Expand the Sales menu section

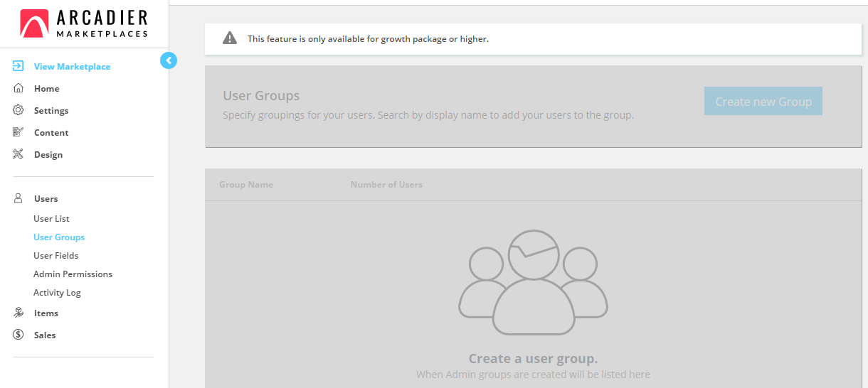45,335
